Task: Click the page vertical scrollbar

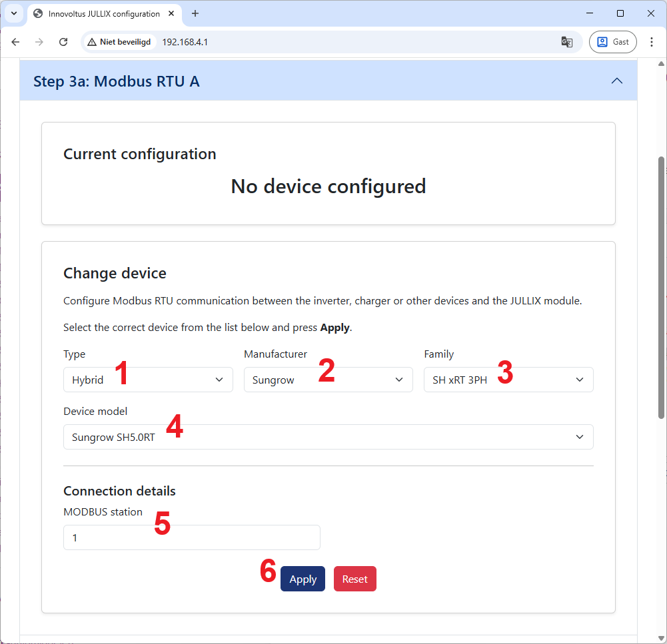Action: [x=661, y=286]
